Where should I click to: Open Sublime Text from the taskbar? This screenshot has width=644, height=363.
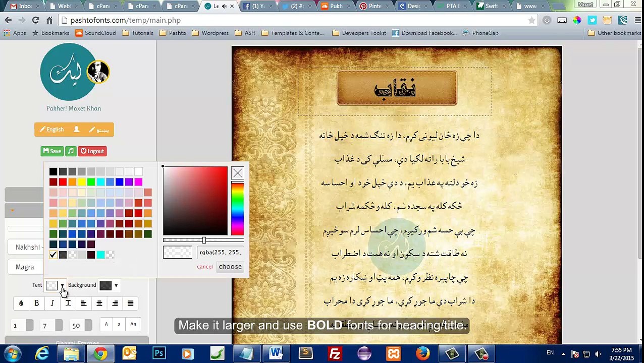click(305, 353)
